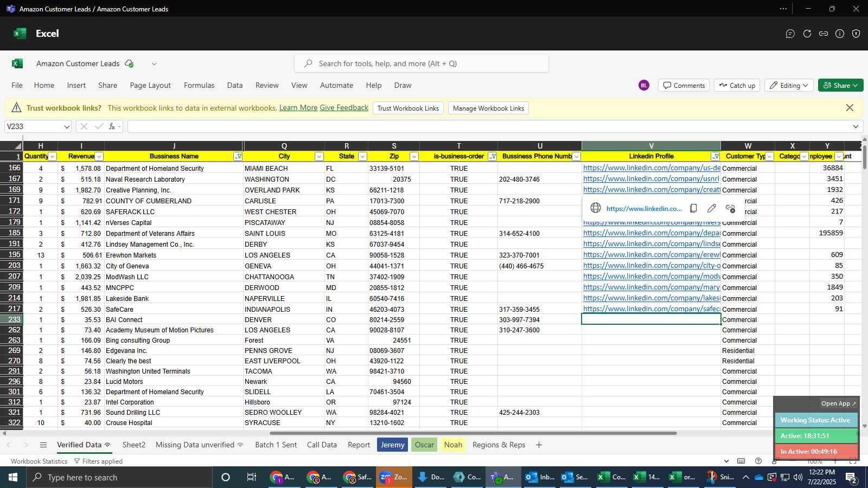
Task: Open the info icon in the Excel header
Action: 840,34
